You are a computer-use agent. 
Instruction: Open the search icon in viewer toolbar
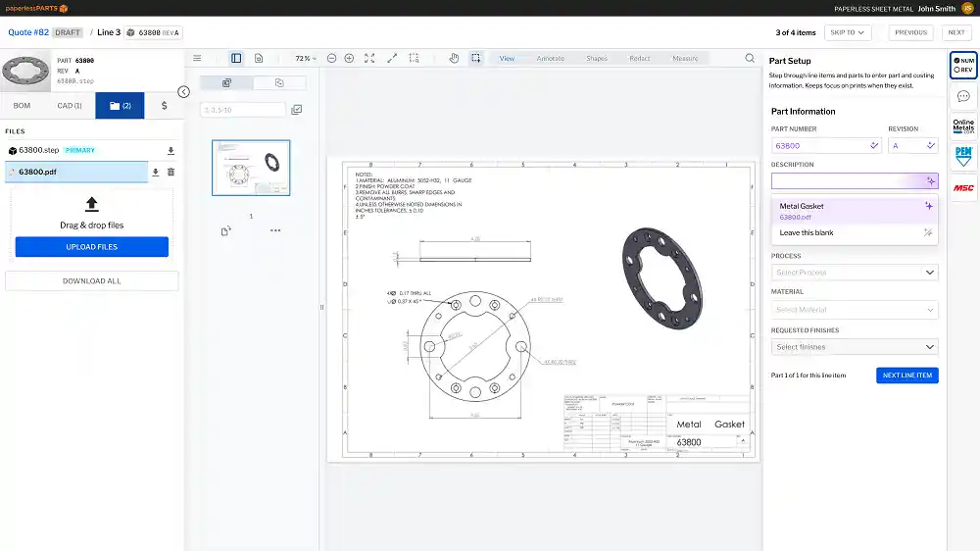(750, 59)
